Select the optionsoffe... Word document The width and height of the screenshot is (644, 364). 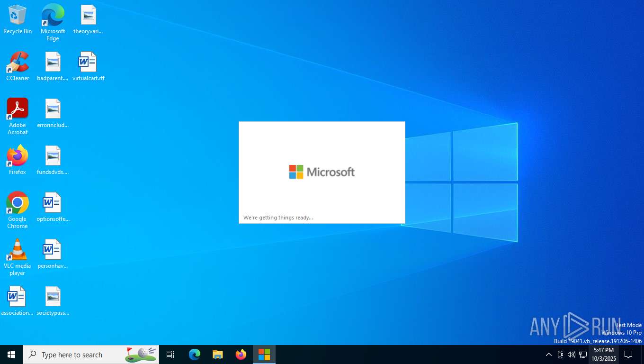pos(53,207)
